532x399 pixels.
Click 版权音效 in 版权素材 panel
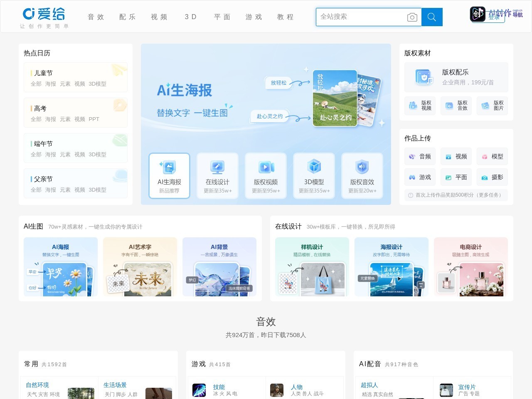[456, 106]
